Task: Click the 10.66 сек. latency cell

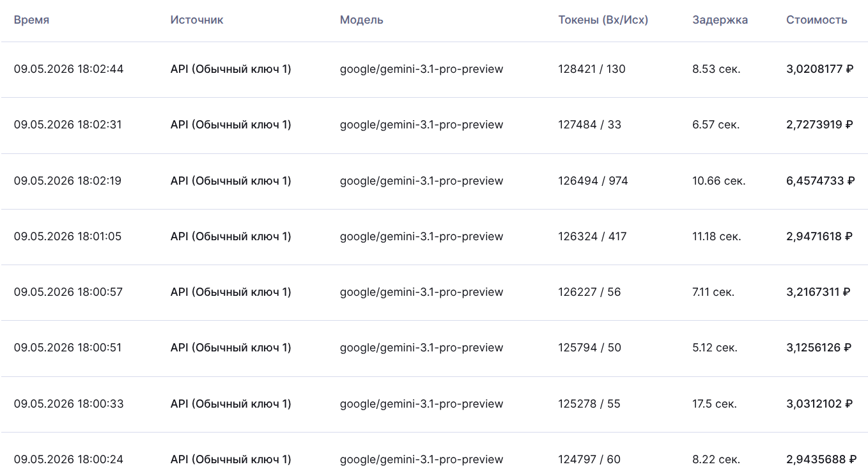Action: 719,181
